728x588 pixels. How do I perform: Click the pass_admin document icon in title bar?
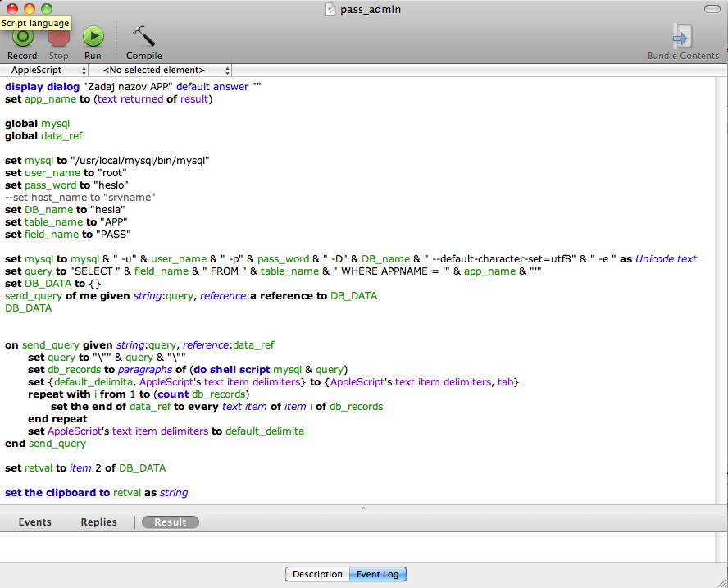click(x=331, y=9)
